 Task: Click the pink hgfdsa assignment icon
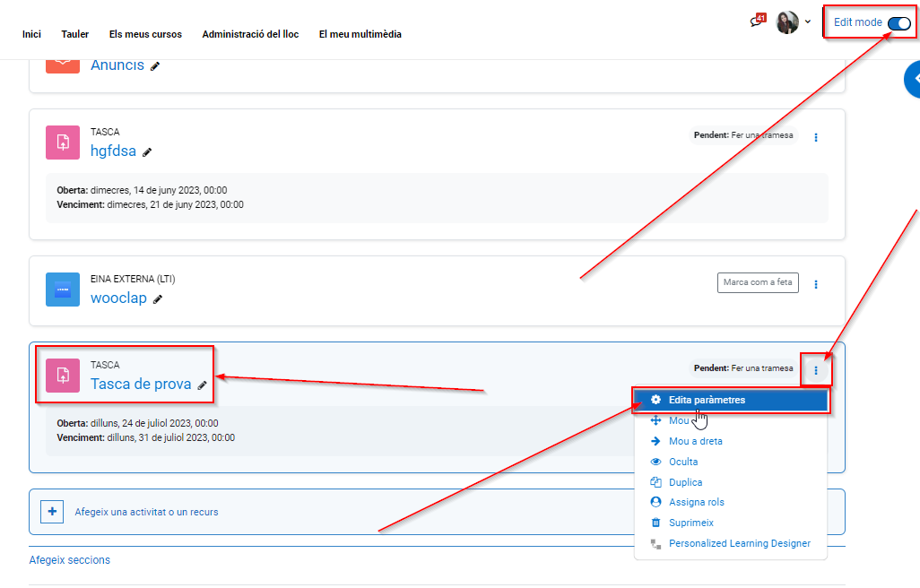pyautogui.click(x=63, y=142)
